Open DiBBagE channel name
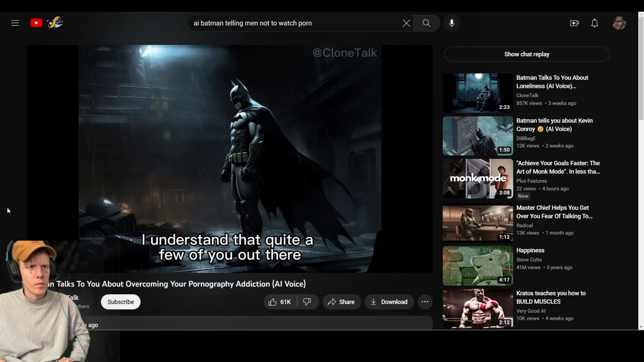The width and height of the screenshot is (644, 362). [526, 138]
